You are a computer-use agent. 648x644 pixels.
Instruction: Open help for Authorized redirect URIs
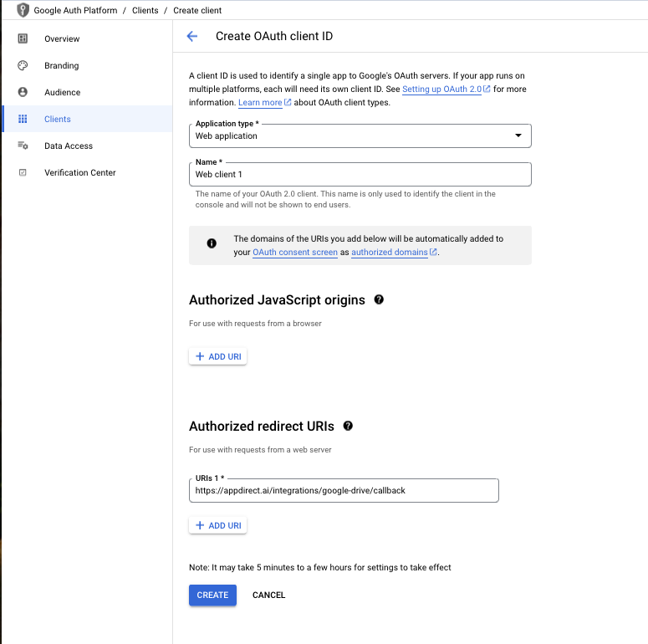coord(348,426)
